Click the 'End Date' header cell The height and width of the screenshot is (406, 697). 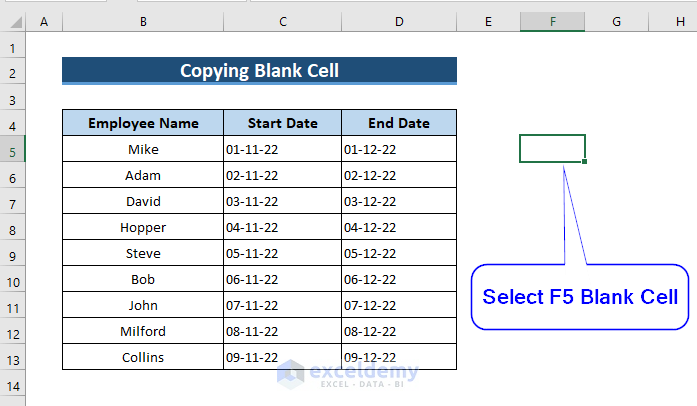[399, 123]
